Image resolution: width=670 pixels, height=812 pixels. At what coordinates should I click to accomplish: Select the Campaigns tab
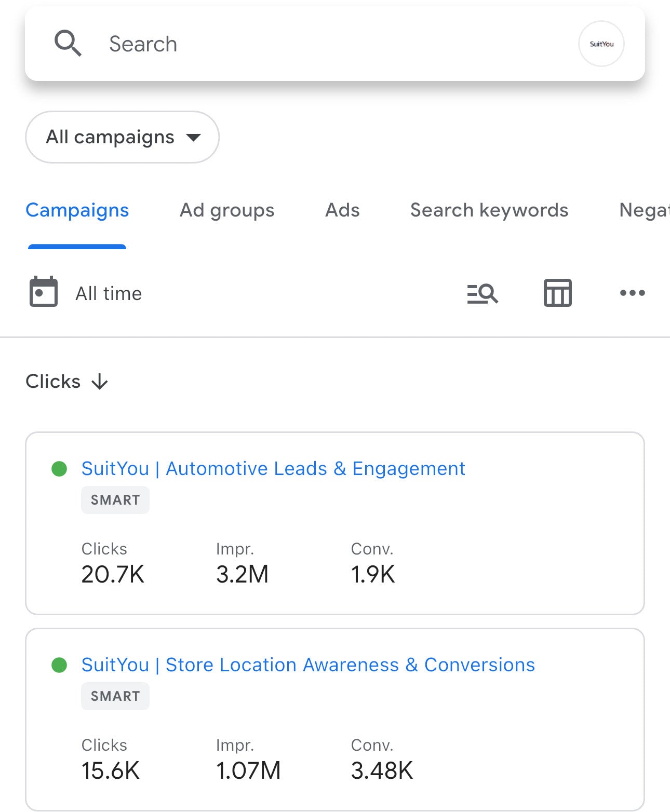click(x=77, y=210)
